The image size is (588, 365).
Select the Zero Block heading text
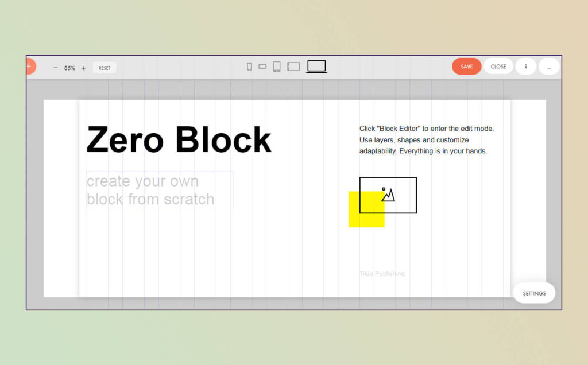[179, 140]
